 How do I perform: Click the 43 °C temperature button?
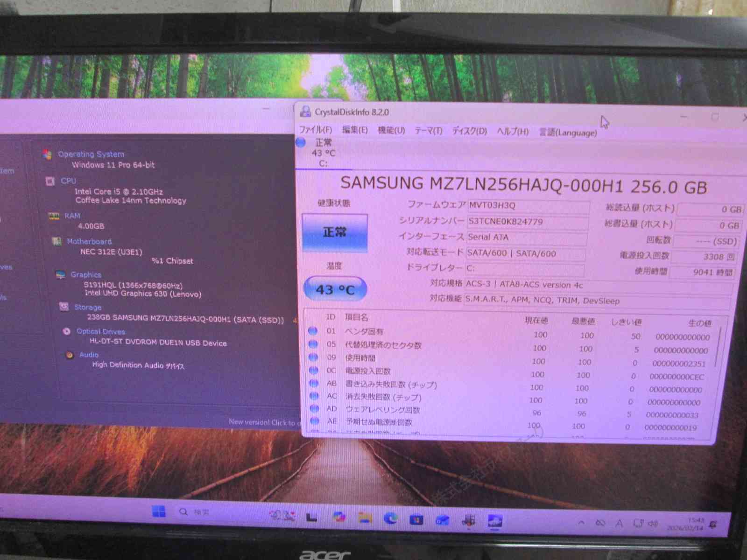(335, 289)
